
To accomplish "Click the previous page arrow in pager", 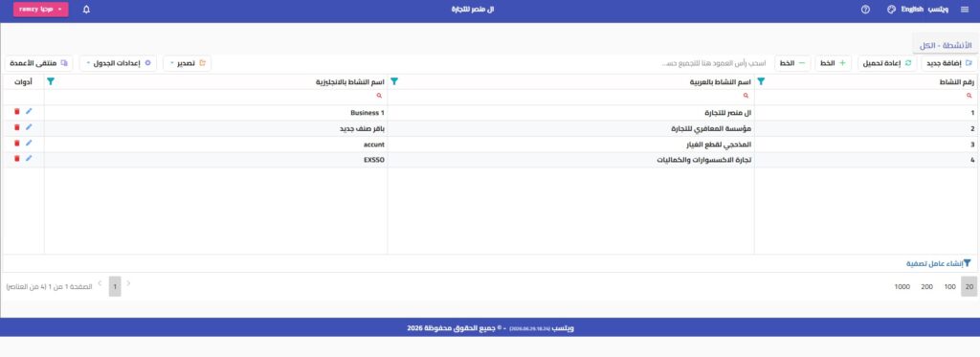I will pos(129,283).
